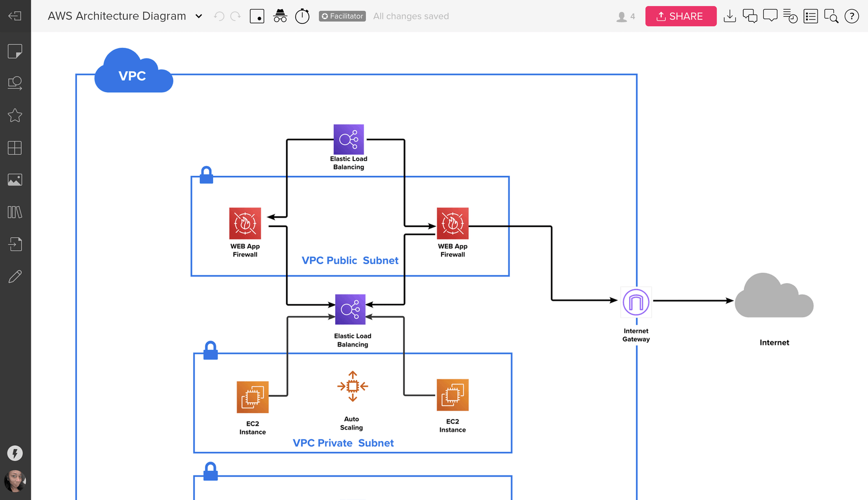
Task: Open the export download options
Action: 730,16
